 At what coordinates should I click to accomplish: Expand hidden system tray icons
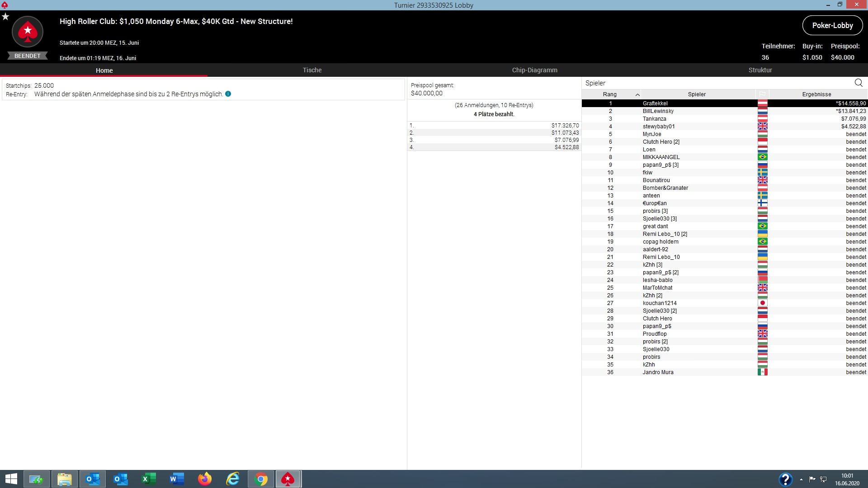point(801,479)
